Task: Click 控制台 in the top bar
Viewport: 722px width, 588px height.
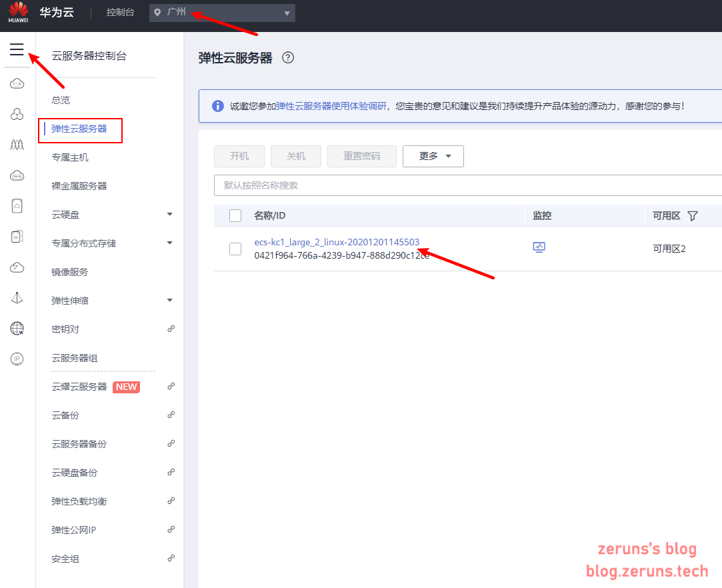Action: coord(120,13)
